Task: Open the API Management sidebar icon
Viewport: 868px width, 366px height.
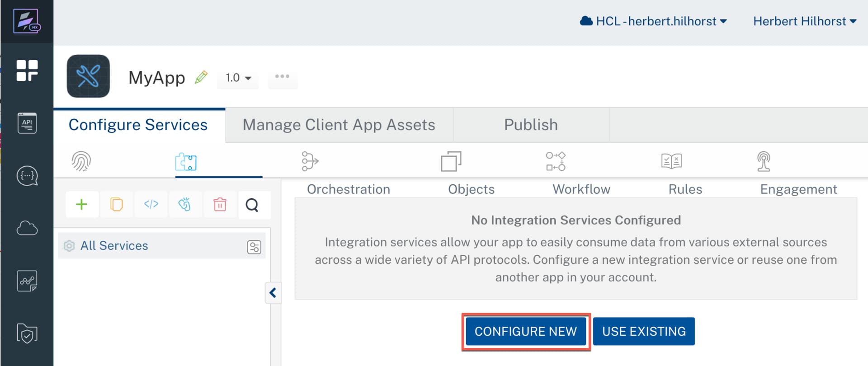Action: 27,123
